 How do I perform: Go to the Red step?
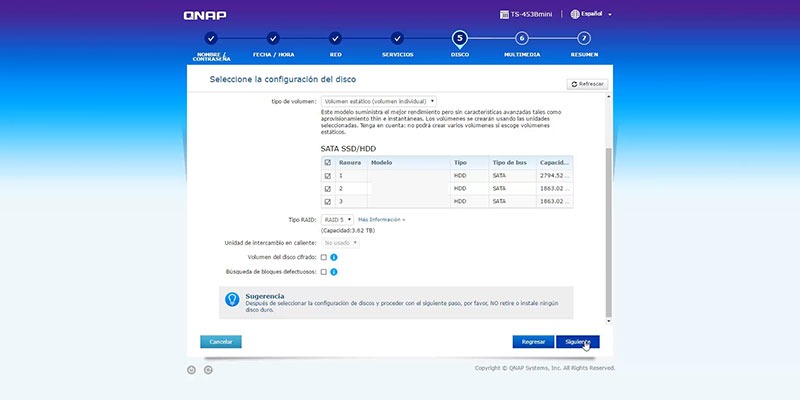point(335,45)
